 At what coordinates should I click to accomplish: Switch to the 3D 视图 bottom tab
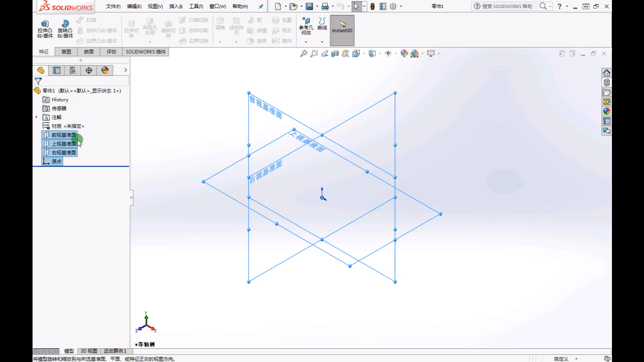[89, 351]
